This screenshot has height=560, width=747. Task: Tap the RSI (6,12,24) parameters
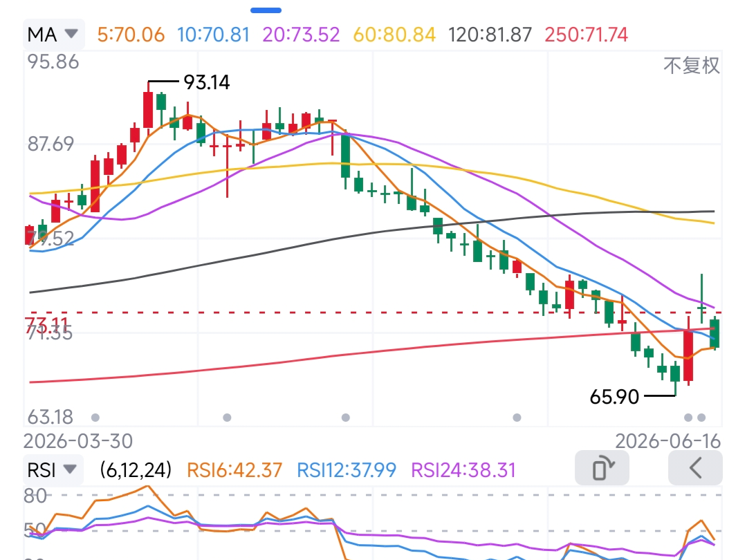[x=136, y=470]
